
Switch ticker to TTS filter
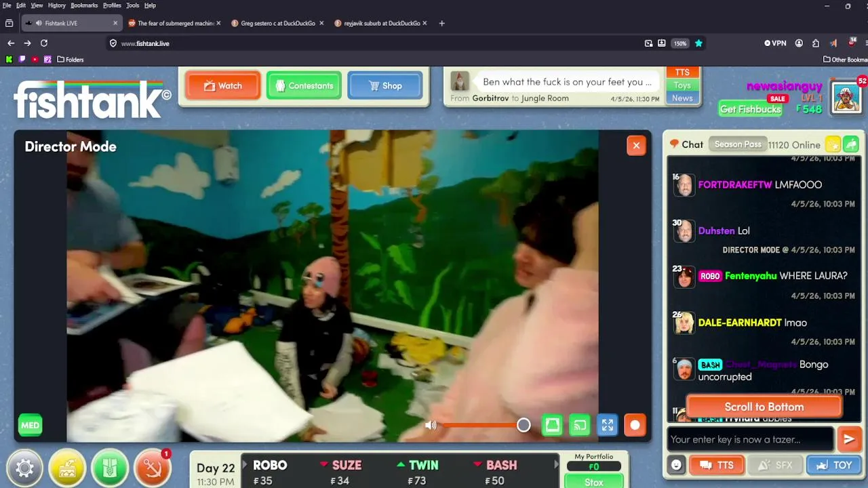click(682, 73)
